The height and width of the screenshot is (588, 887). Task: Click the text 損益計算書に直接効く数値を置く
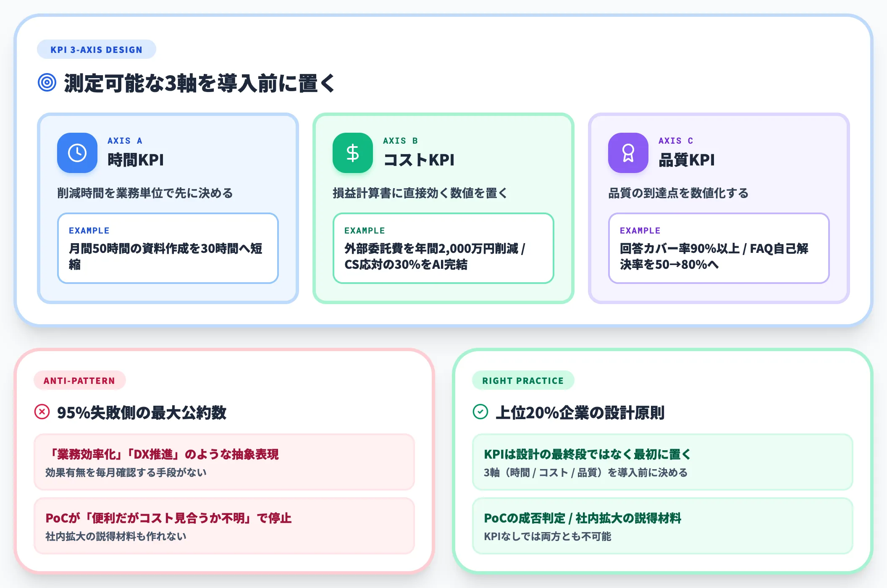(420, 193)
